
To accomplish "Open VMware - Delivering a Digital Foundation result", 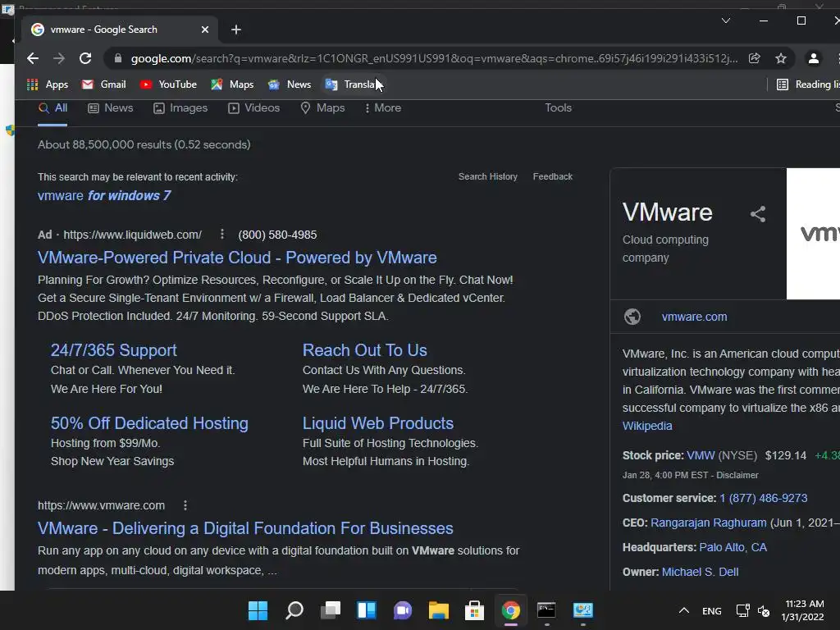I will coord(245,528).
